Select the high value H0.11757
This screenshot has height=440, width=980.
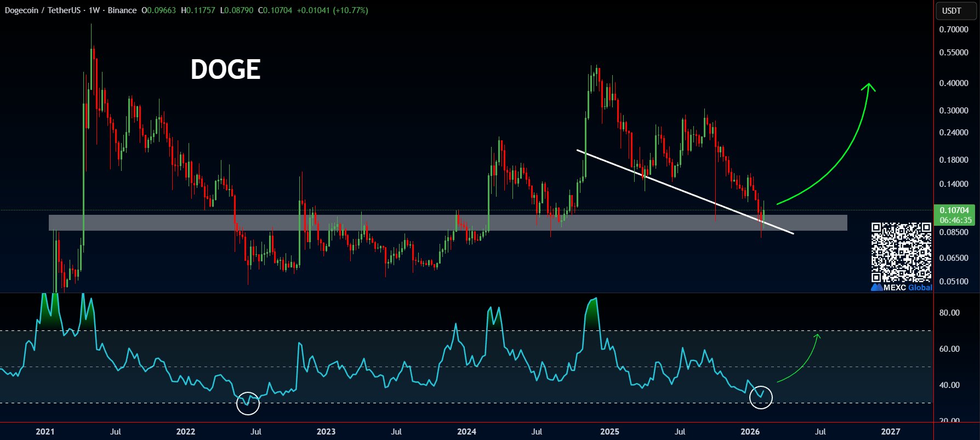click(x=198, y=10)
